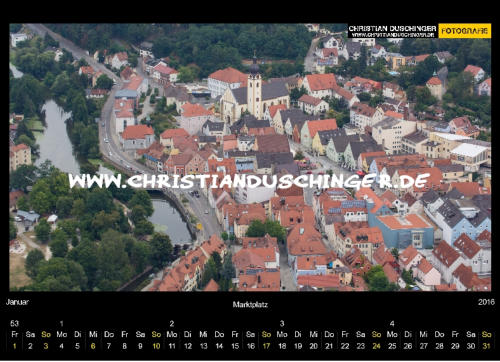Select Friday 1 in the calendar

click(15, 346)
